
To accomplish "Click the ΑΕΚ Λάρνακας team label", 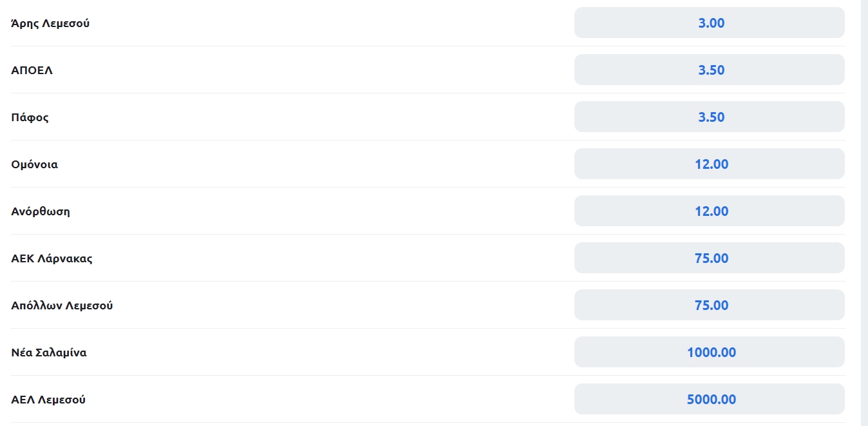I will [x=52, y=259].
